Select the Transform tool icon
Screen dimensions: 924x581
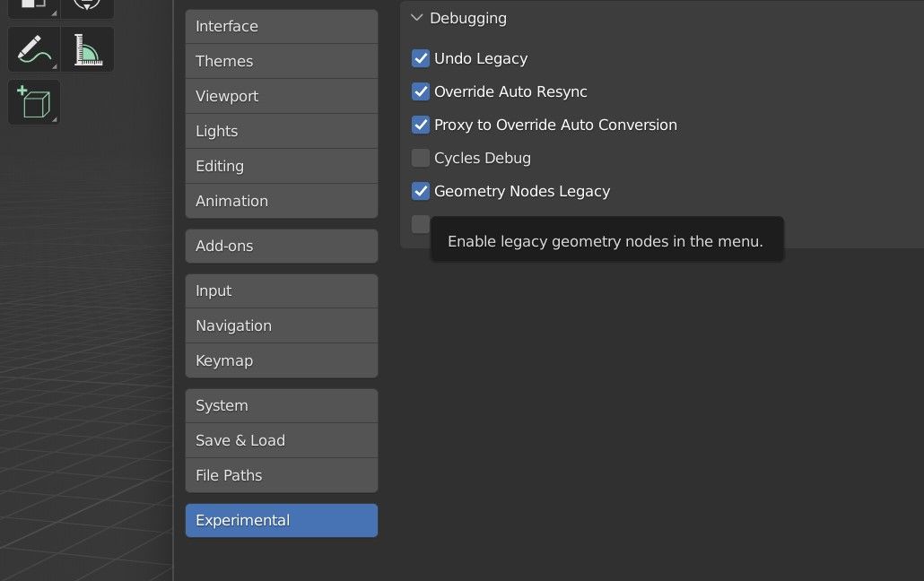point(87,7)
